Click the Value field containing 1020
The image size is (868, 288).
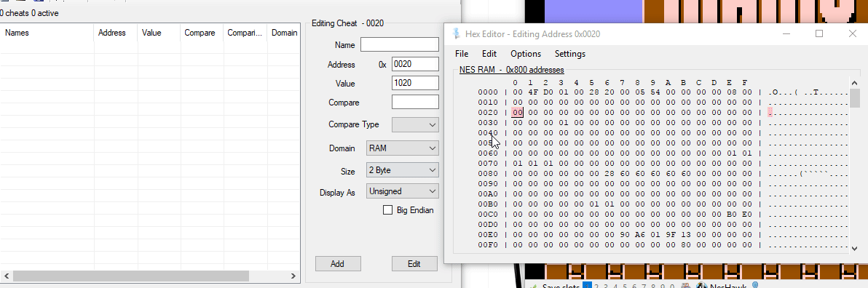(415, 83)
